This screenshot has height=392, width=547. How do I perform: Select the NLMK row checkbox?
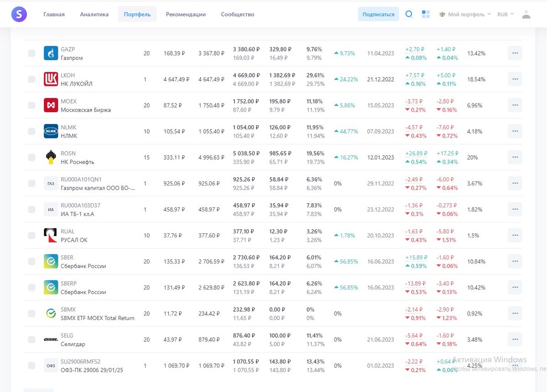[x=31, y=131]
